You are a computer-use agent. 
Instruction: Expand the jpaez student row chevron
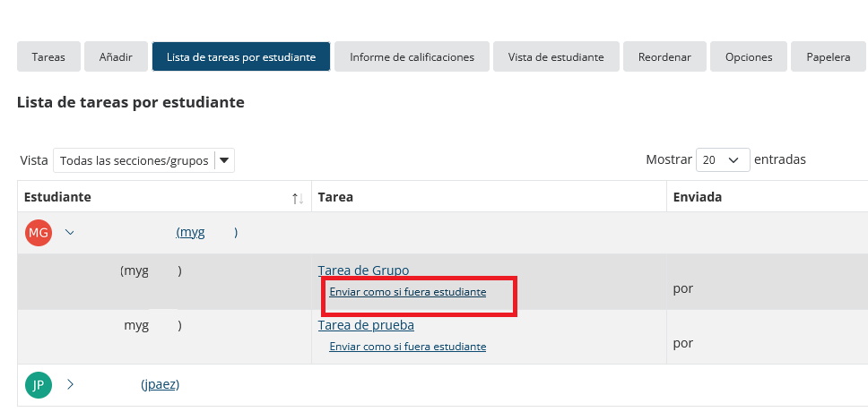click(70, 384)
